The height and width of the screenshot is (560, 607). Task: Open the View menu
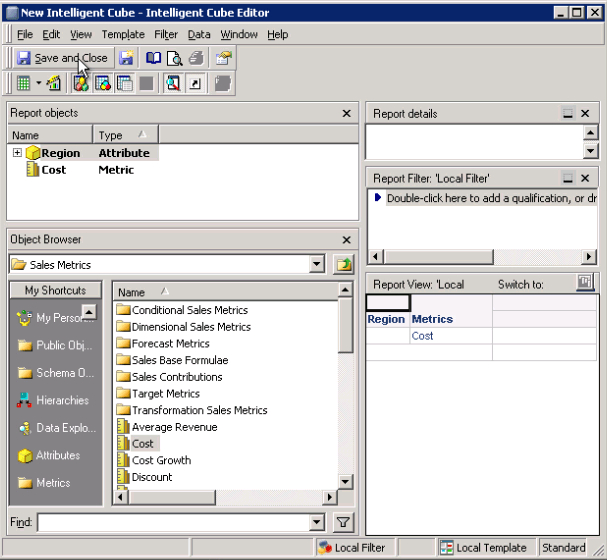pyautogui.click(x=81, y=34)
